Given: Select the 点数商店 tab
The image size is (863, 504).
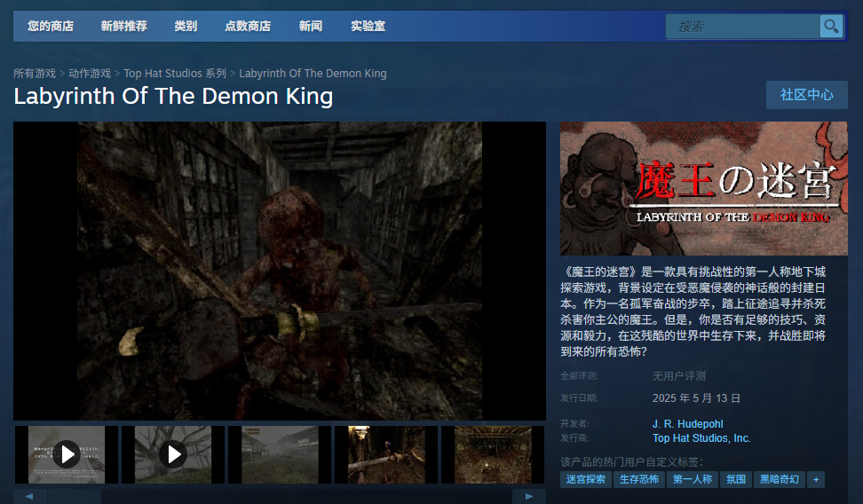Looking at the screenshot, I should pos(248,27).
